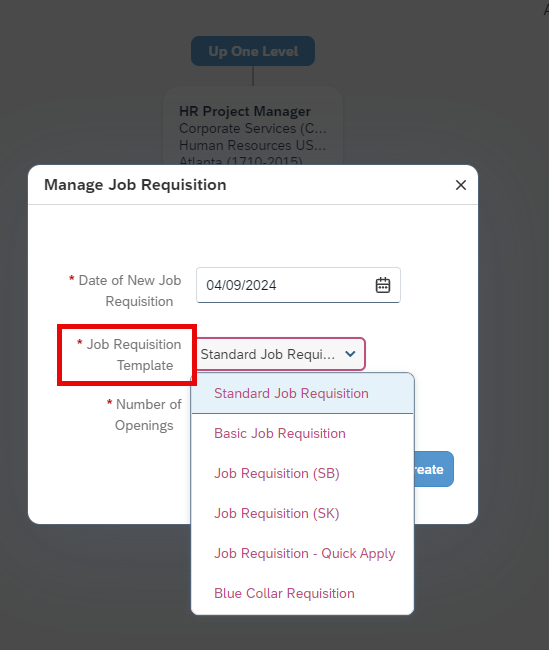The height and width of the screenshot is (650, 549).
Task: Open the HR Project Manager position card
Action: (253, 126)
